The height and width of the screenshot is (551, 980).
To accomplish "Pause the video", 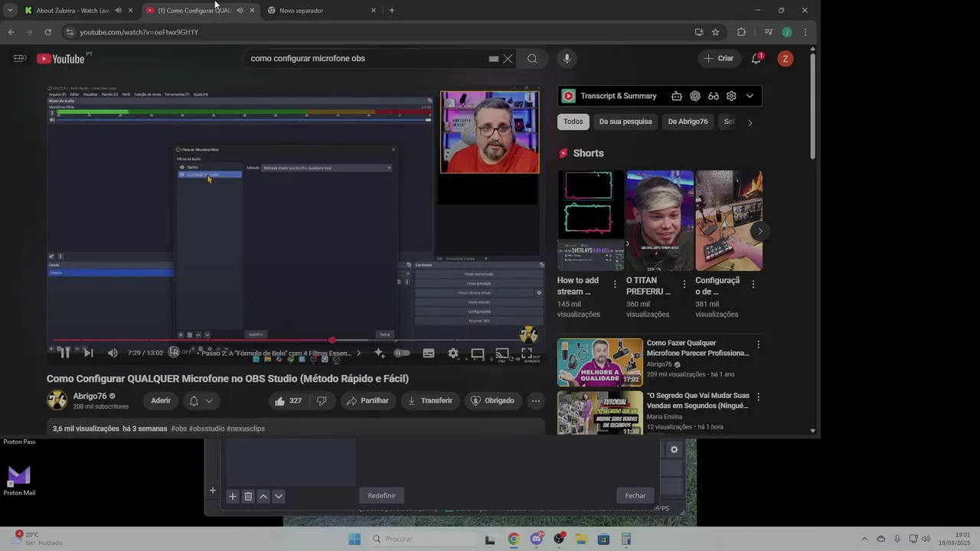I will [65, 353].
